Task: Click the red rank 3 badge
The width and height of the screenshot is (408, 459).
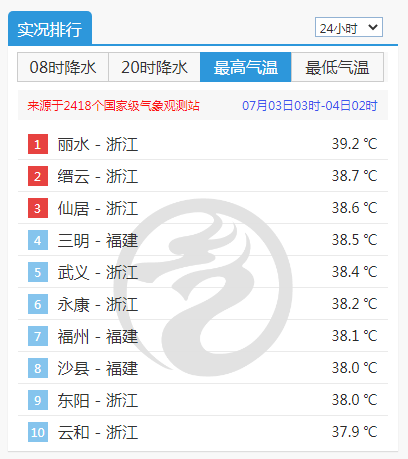Action: pyautogui.click(x=38, y=208)
